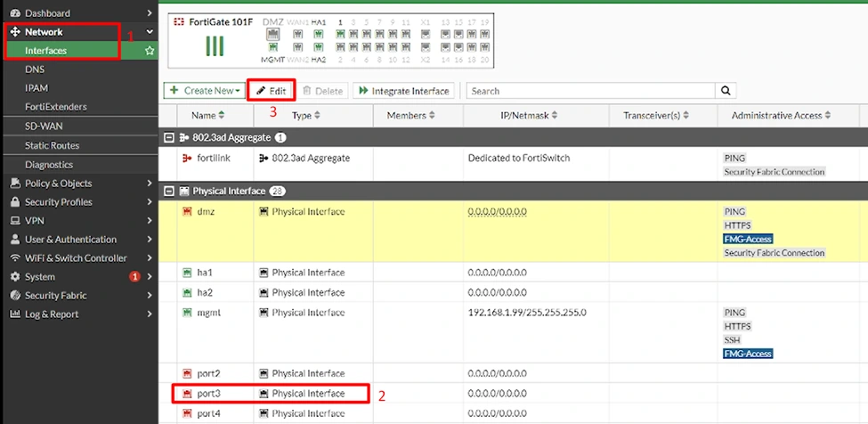Toggle the favorite star next to Interfaces

149,51
